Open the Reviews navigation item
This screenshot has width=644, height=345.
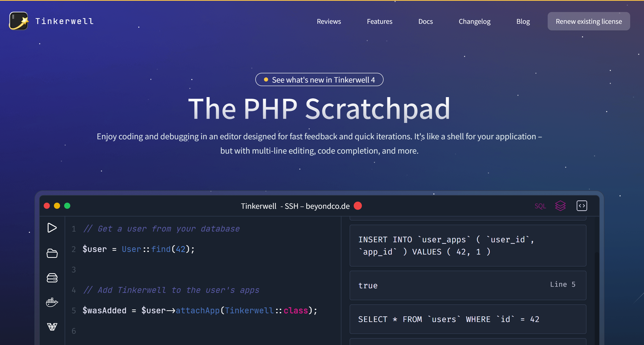(329, 21)
